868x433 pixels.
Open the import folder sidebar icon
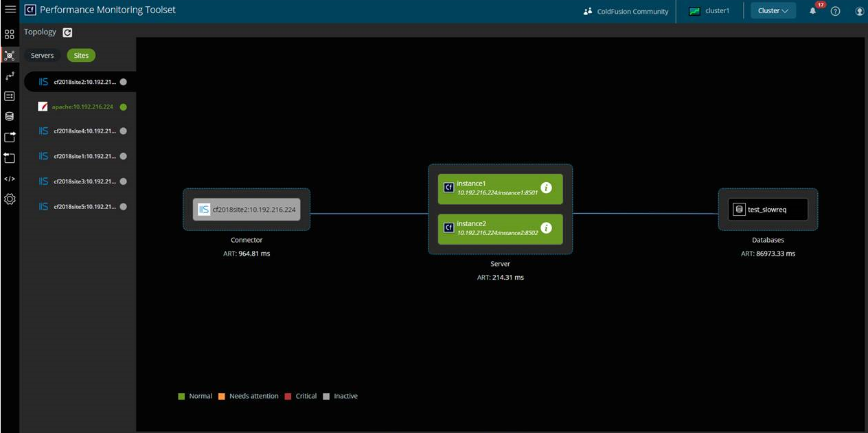(10, 158)
